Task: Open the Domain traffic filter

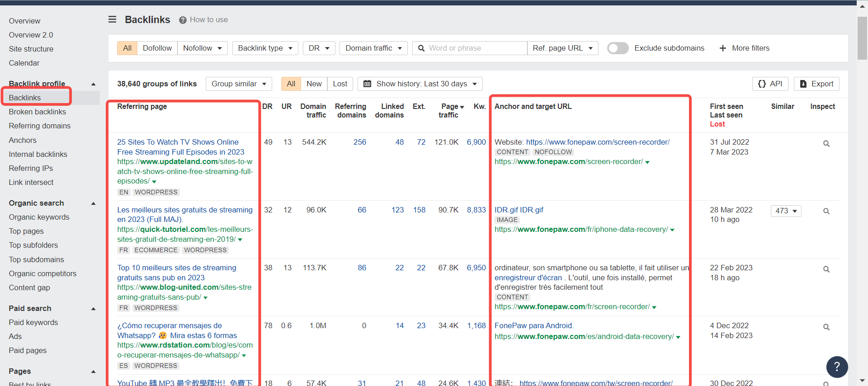Action: pos(373,48)
